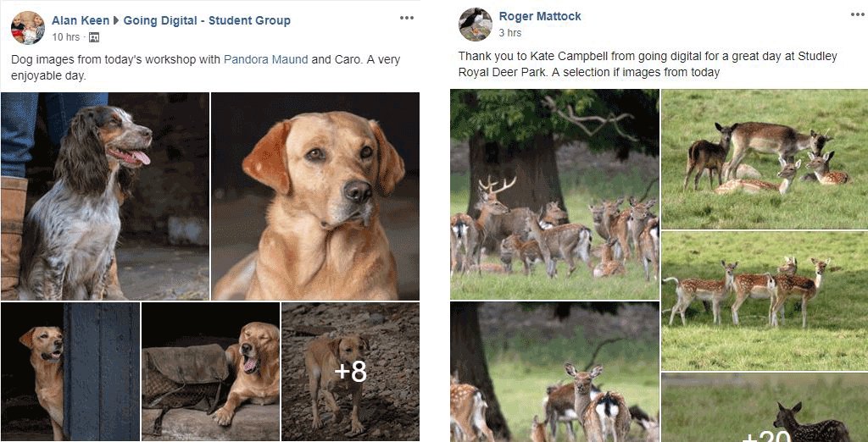This screenshot has width=868, height=442.
Task: View the spaniel dog photo
Action: click(104, 196)
